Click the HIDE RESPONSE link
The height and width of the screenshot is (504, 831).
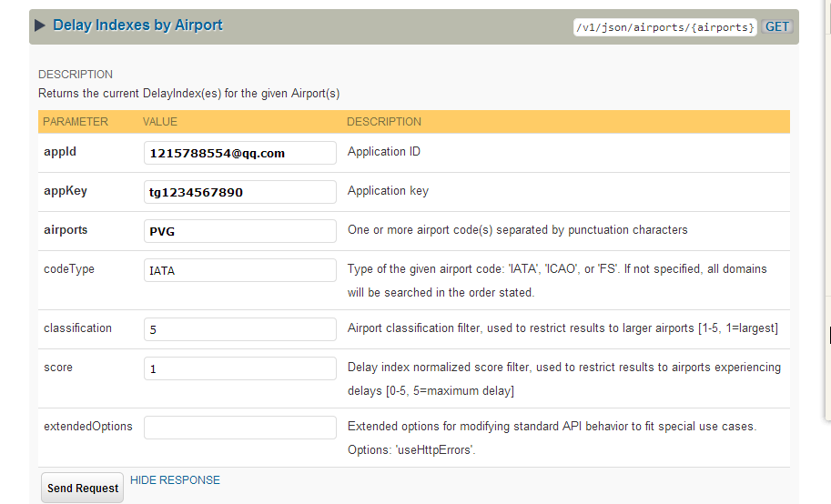point(175,480)
